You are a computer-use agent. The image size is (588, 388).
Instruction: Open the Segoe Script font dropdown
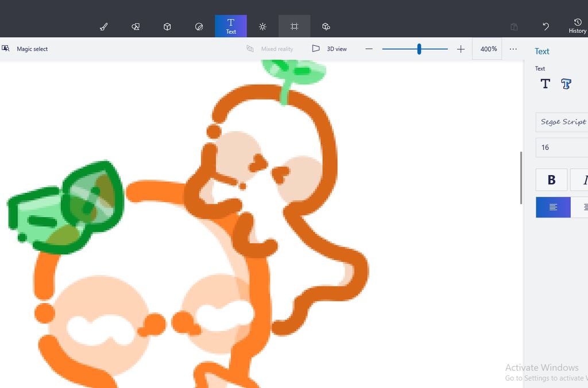(x=562, y=122)
